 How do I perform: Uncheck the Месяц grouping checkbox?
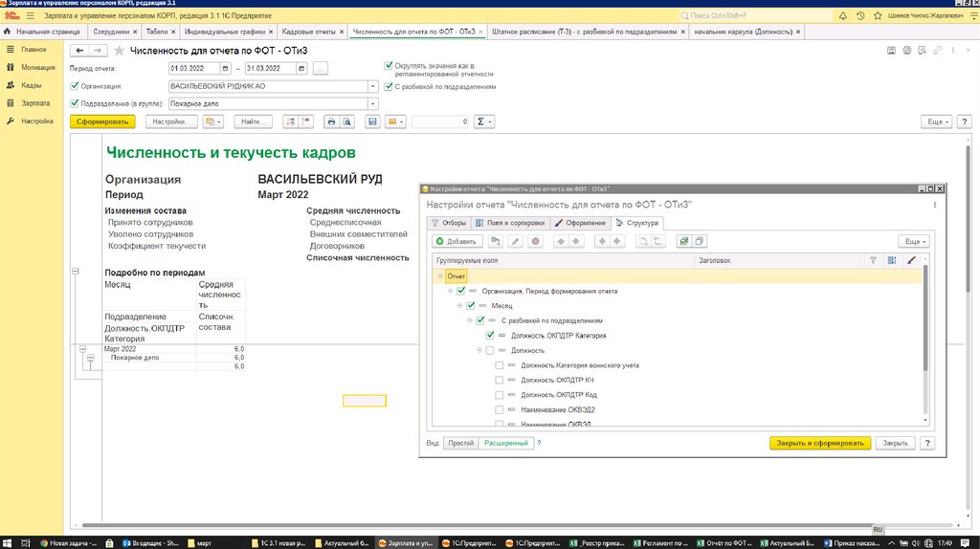click(x=471, y=306)
